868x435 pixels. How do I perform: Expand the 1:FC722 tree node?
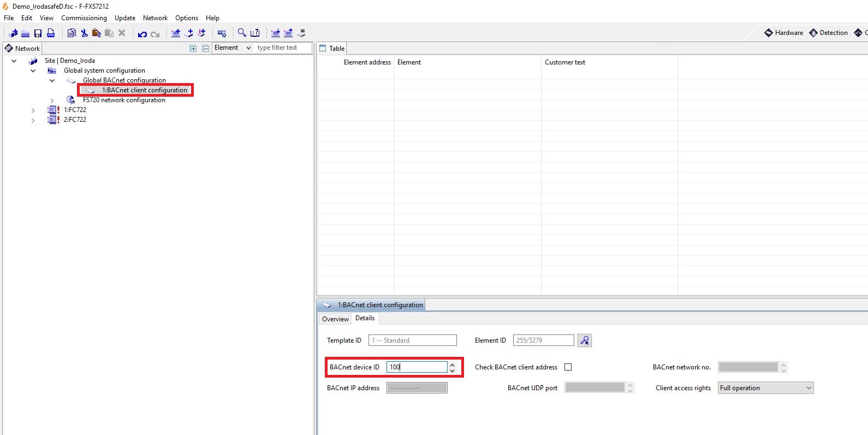coord(33,110)
